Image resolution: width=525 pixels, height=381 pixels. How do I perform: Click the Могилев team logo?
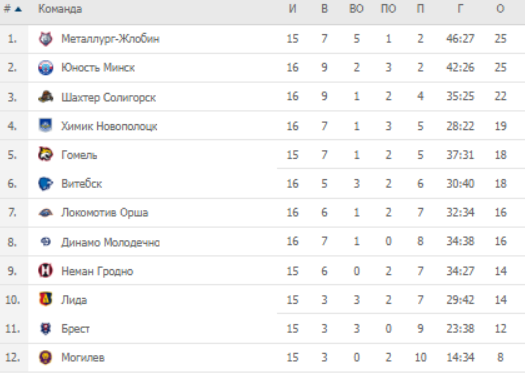pos(46,357)
